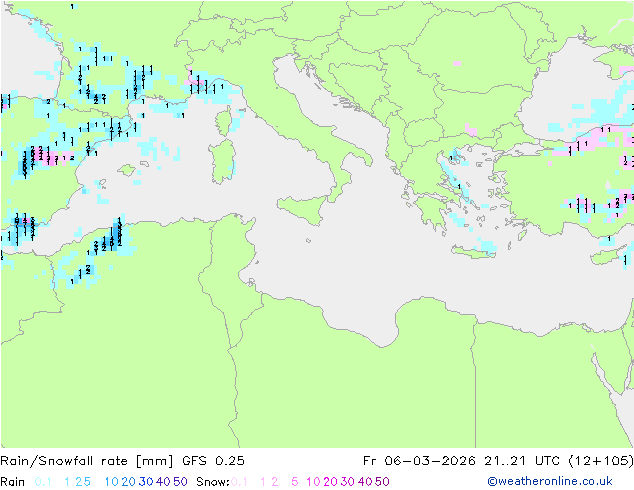634x490 pixels.
Task: Select the Snow legend value 5
Action: click(295, 482)
